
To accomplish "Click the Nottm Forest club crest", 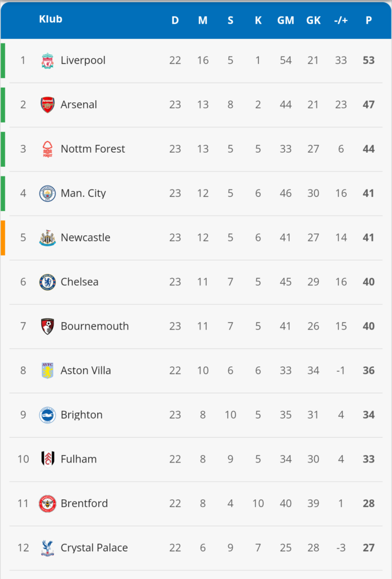I will [47, 149].
